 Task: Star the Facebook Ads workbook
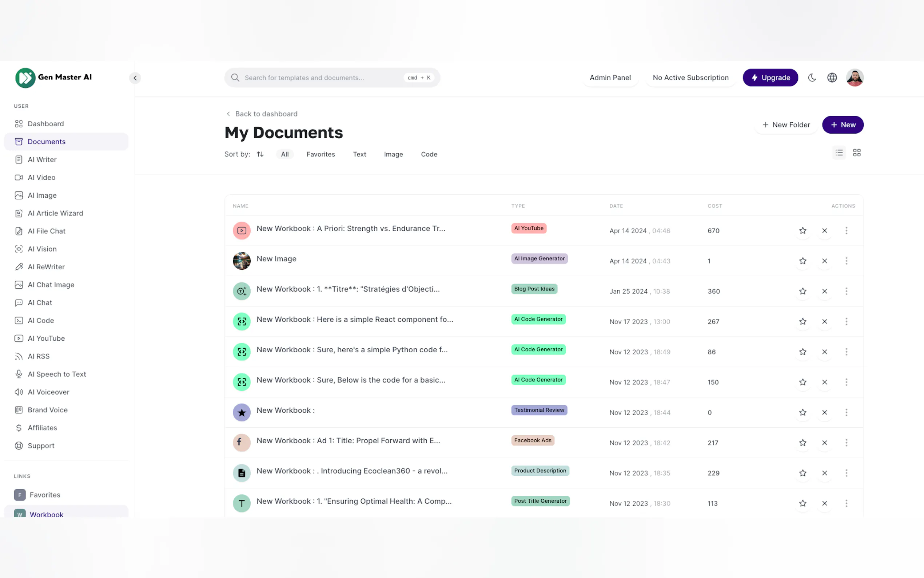tap(802, 443)
